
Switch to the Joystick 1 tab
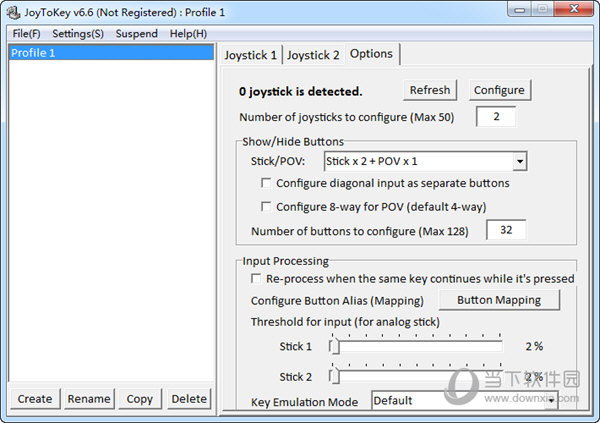(251, 55)
